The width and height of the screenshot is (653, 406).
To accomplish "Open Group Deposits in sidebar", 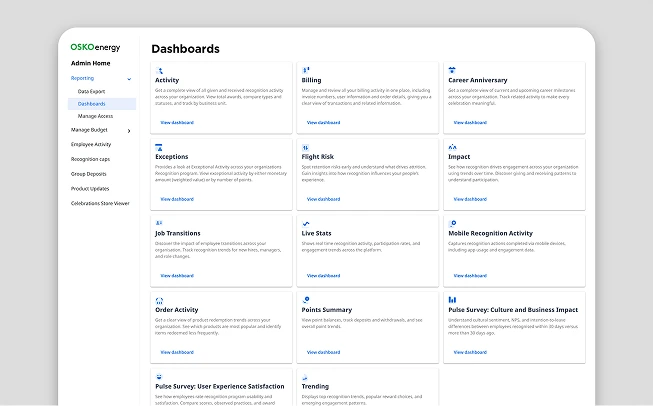I will 89,174.
